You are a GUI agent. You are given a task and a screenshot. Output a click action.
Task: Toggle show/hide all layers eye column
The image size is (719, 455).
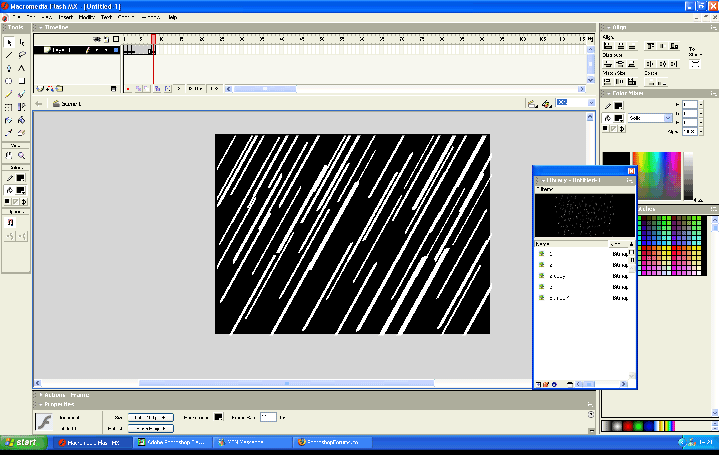(x=96, y=39)
